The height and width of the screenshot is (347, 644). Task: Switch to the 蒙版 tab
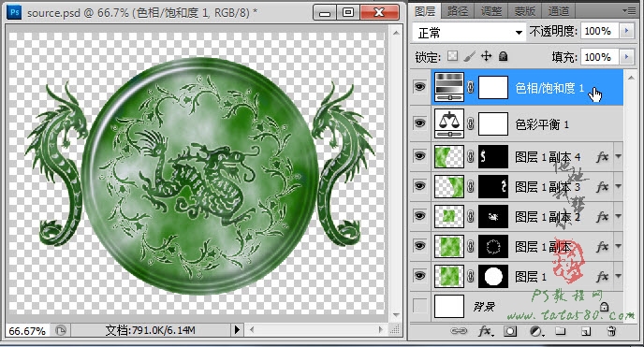pyautogui.click(x=525, y=11)
